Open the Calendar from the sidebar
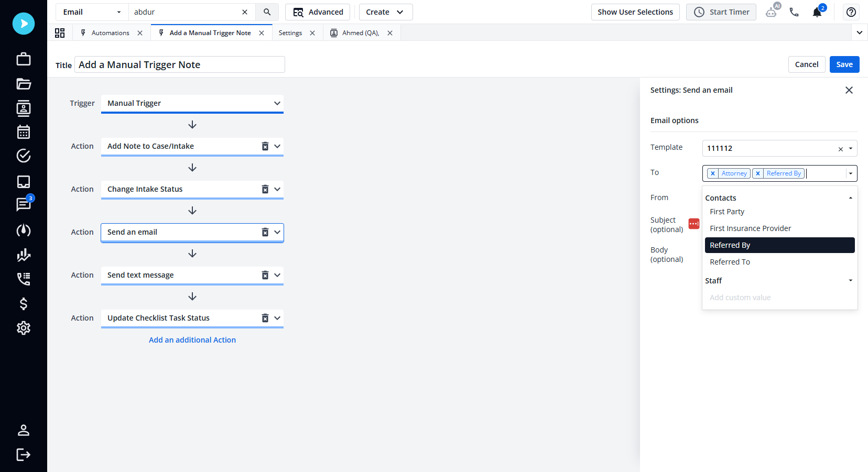The width and height of the screenshot is (868, 472). [x=23, y=132]
